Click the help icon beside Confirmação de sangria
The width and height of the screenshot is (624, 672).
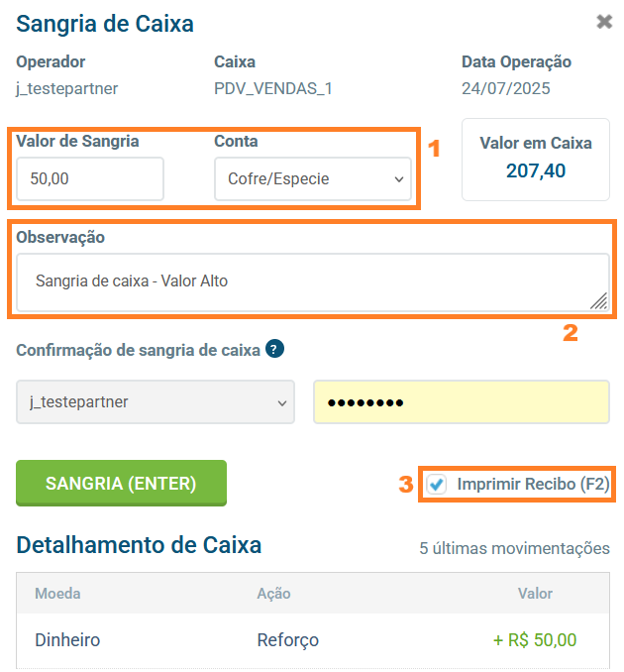coord(275,349)
